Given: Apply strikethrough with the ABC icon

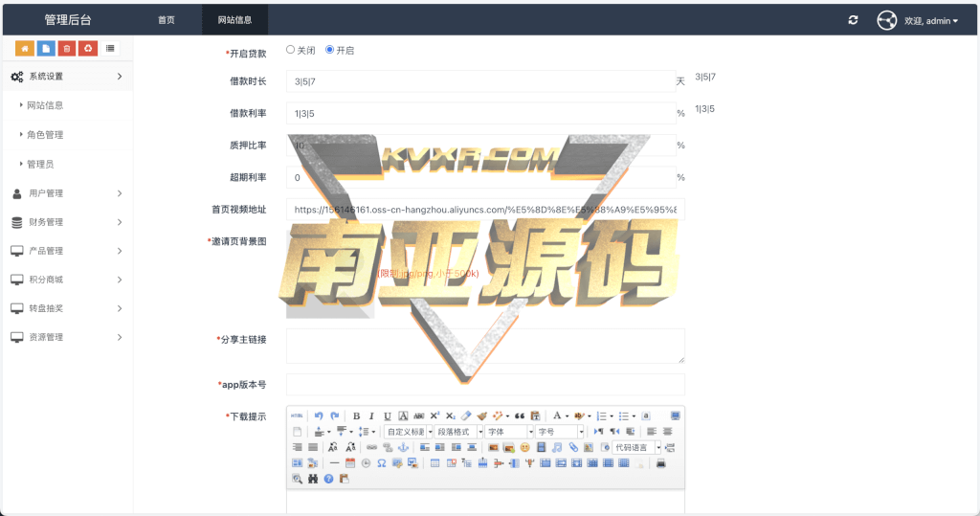Looking at the screenshot, I should pyautogui.click(x=419, y=415).
